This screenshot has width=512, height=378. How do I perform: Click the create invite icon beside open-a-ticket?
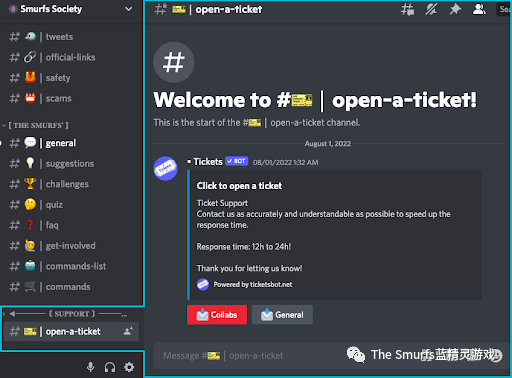pos(128,331)
